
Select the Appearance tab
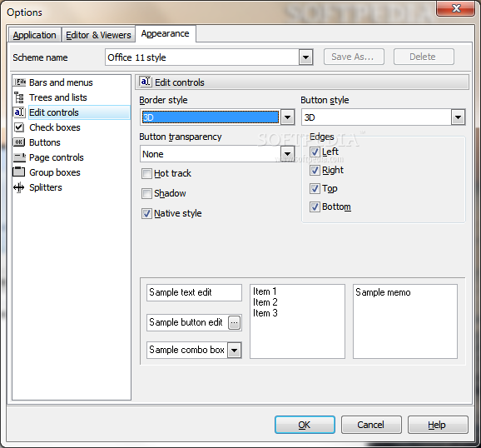[x=166, y=33]
